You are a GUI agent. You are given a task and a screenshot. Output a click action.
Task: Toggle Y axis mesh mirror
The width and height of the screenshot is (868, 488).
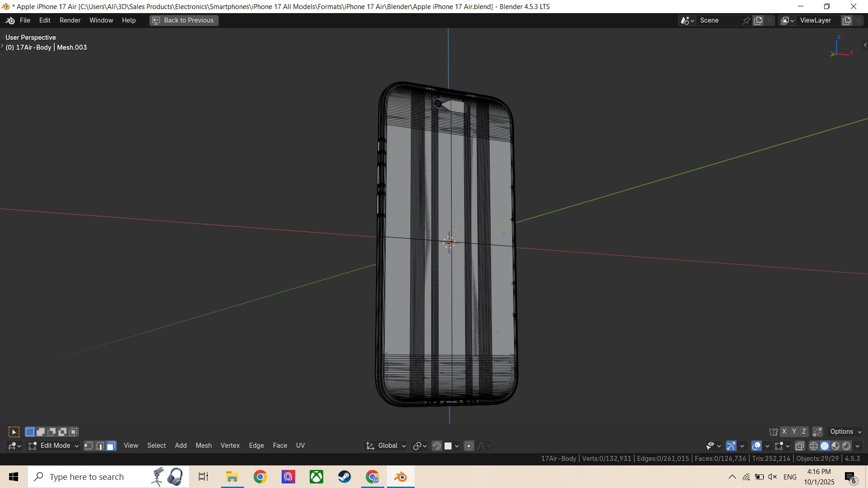[x=794, y=432]
